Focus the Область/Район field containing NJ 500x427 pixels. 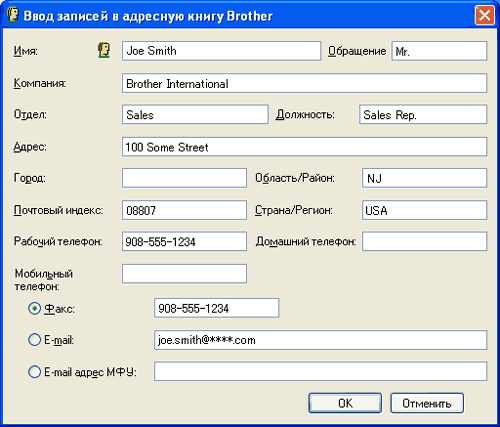pos(425,178)
